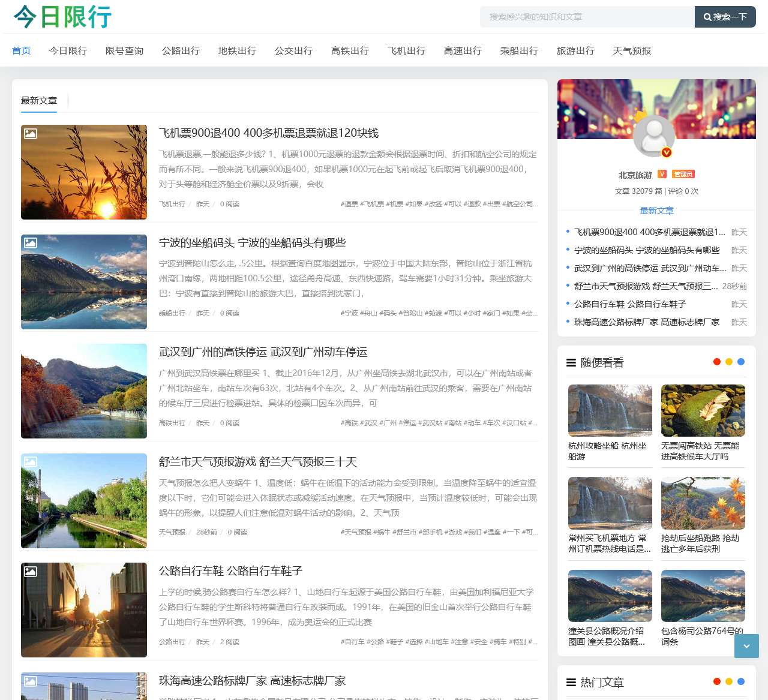
Task: Click the hamburger icon beside 随便看看 heading
Action: 570,362
